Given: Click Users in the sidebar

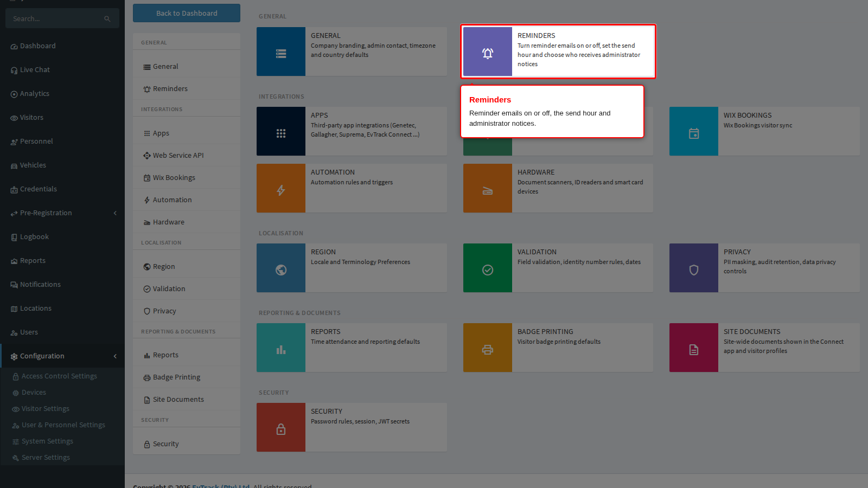Looking at the screenshot, I should click(x=62, y=332).
